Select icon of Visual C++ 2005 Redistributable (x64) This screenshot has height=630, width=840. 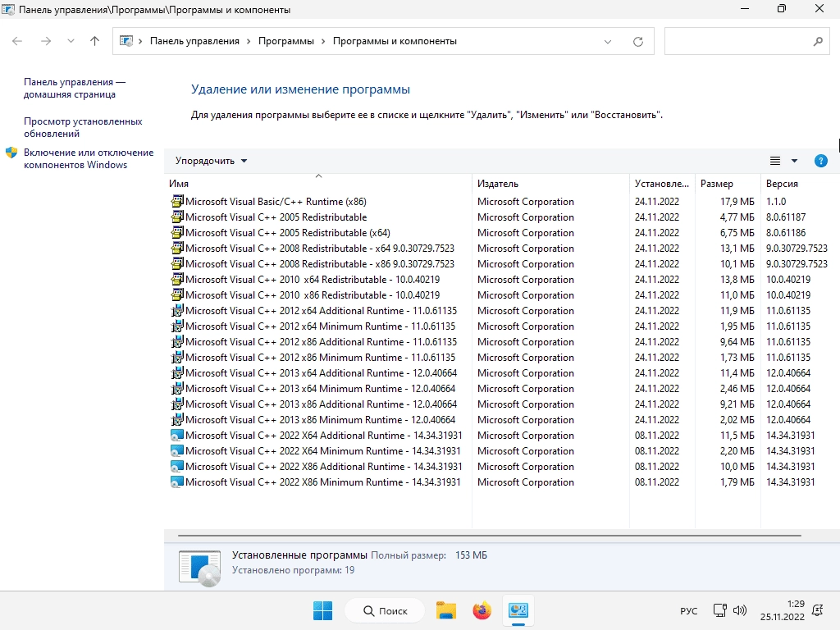(x=177, y=232)
